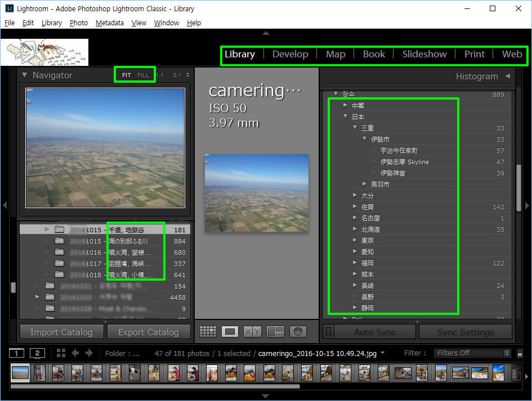Expand the 北海道 keyword entry
Viewport: 532px width, 401px height.
(x=355, y=229)
